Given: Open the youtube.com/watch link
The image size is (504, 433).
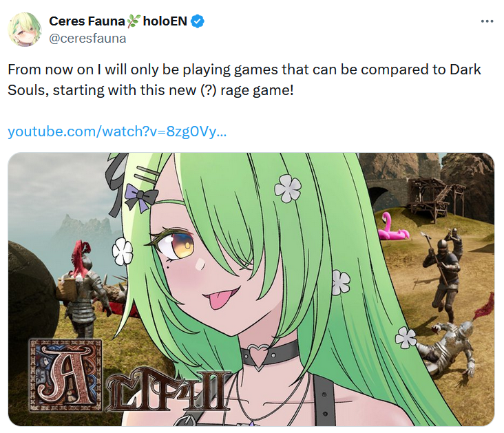Looking at the screenshot, I should click(x=117, y=131).
